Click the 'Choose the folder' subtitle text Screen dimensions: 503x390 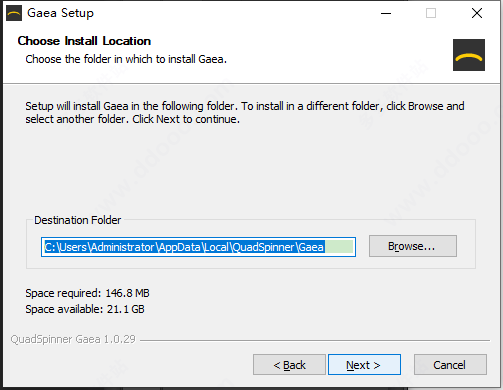point(126,59)
